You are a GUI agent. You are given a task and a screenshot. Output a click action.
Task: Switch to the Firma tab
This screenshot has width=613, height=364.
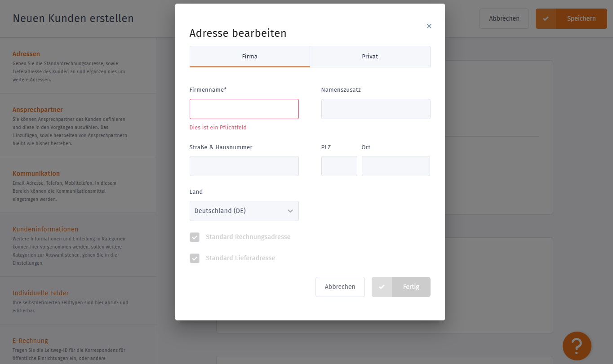[x=250, y=57]
